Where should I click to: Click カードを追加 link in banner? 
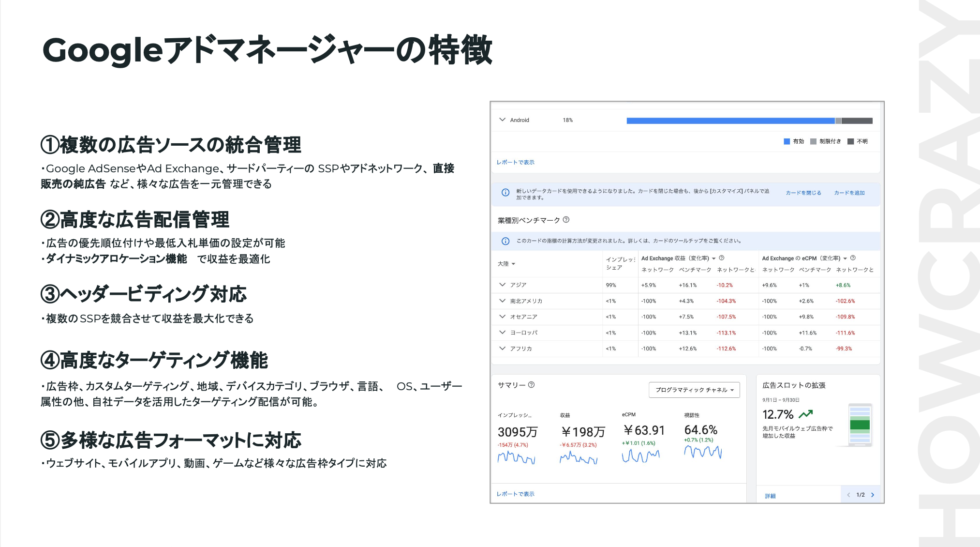coord(849,193)
